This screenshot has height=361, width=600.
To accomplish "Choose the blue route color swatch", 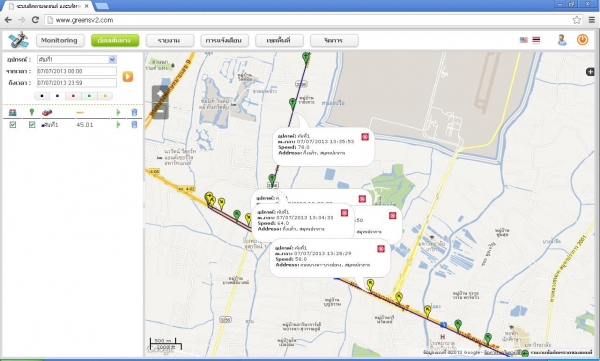I will point(57,96).
